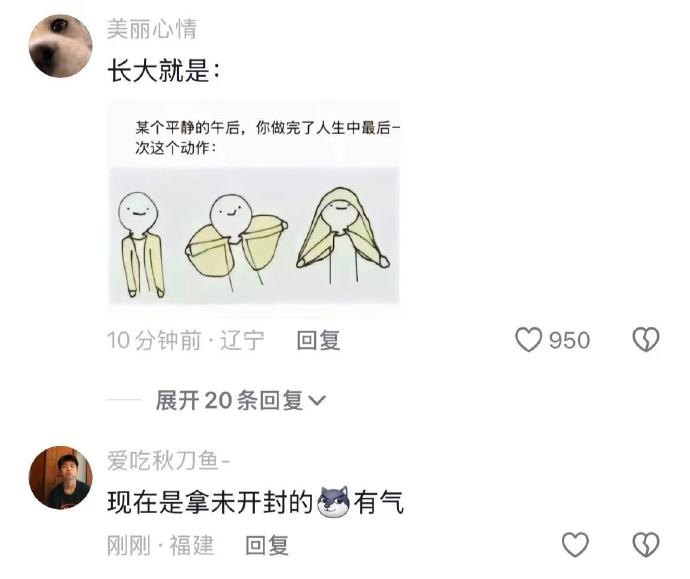
Task: Tap the husky emoji in the comment
Action: [x=333, y=502]
